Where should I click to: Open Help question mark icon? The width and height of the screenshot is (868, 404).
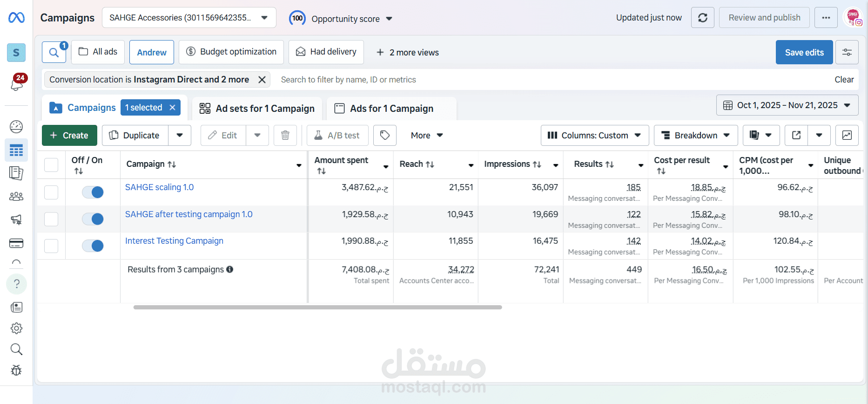16,284
